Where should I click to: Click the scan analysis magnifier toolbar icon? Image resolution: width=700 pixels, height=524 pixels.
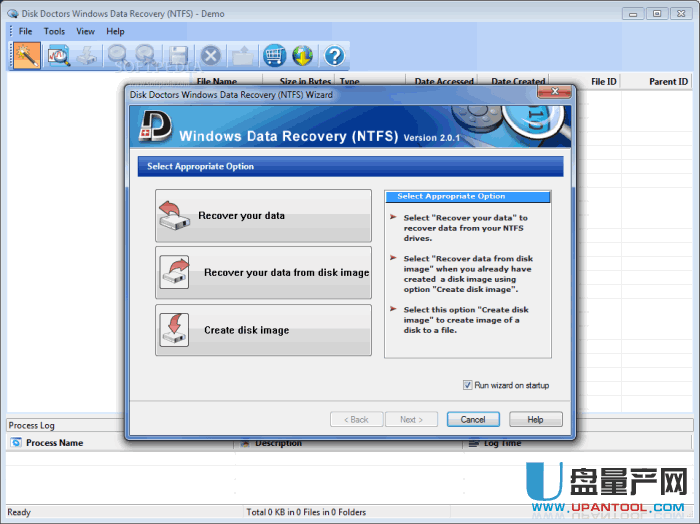tap(58, 56)
